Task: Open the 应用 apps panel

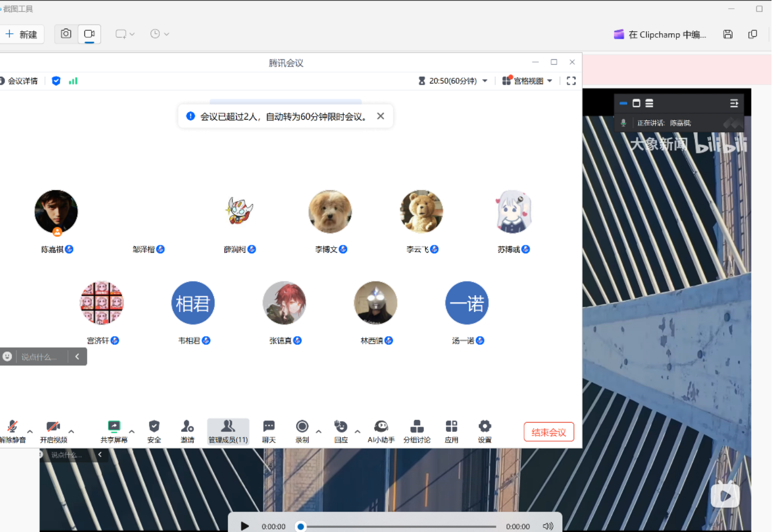Action: click(x=451, y=431)
